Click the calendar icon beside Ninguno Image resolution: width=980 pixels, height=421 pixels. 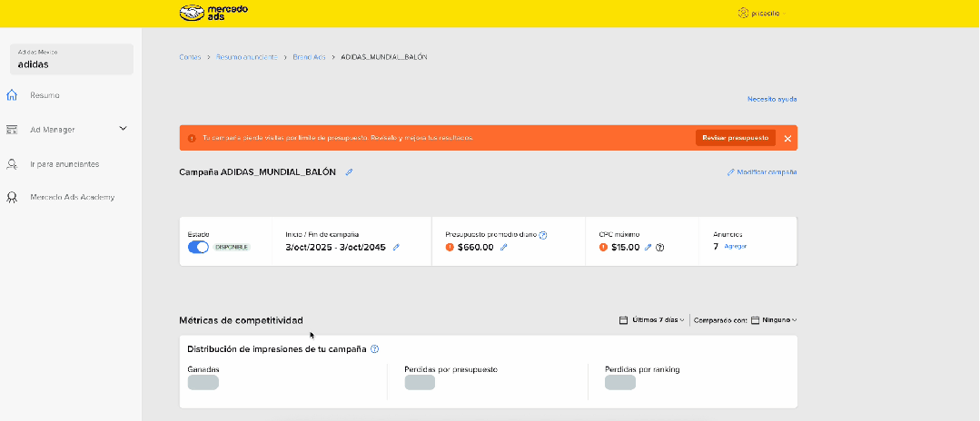click(x=755, y=319)
